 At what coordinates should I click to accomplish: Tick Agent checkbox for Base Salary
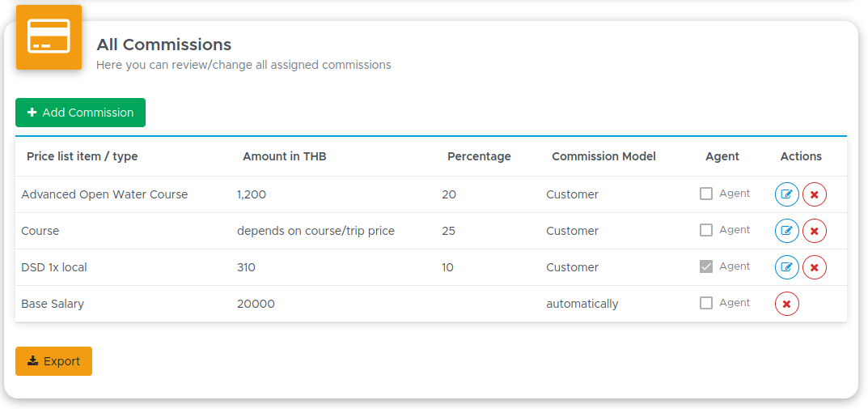pos(705,303)
